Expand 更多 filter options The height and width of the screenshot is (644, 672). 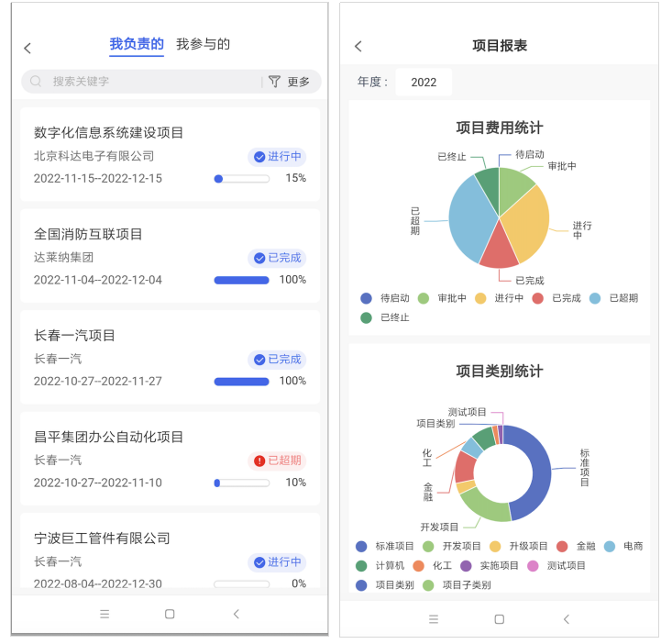pos(299,82)
